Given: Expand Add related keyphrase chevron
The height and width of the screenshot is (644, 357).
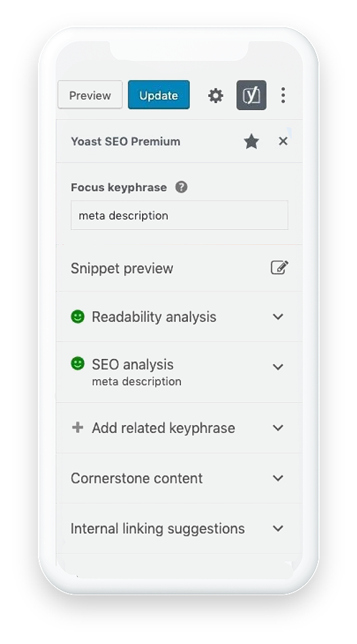Looking at the screenshot, I should point(278,428).
